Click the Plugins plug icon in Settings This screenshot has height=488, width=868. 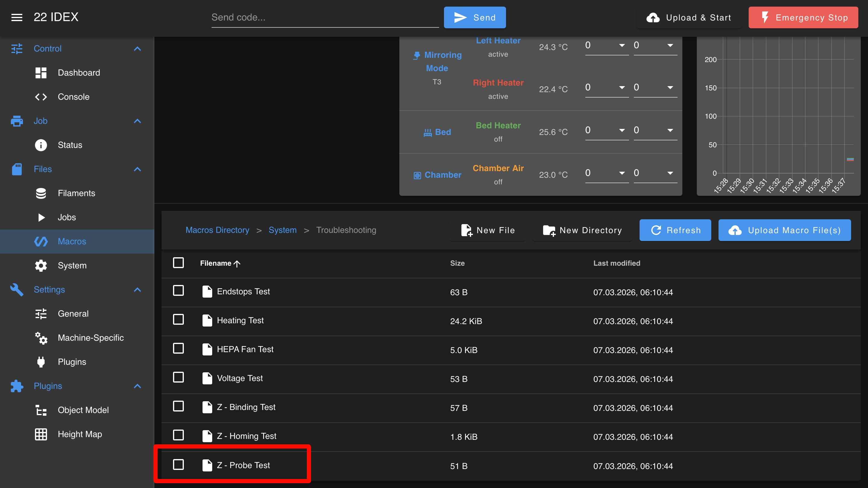tap(41, 362)
